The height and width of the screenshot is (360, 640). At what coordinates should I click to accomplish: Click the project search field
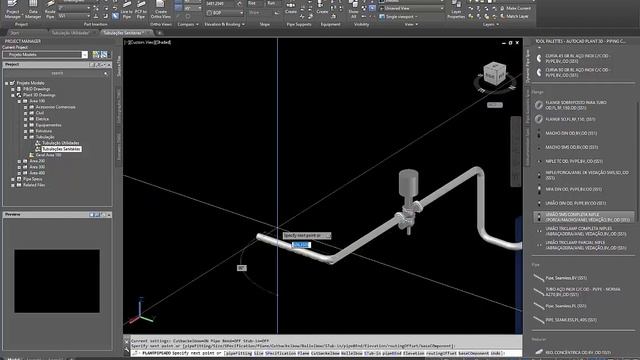[x=57, y=73]
